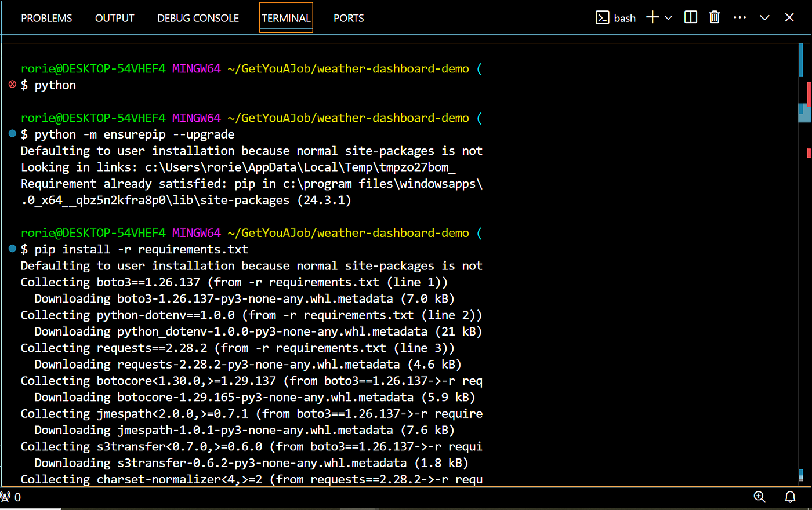Click the red failed command marker

(x=12, y=85)
